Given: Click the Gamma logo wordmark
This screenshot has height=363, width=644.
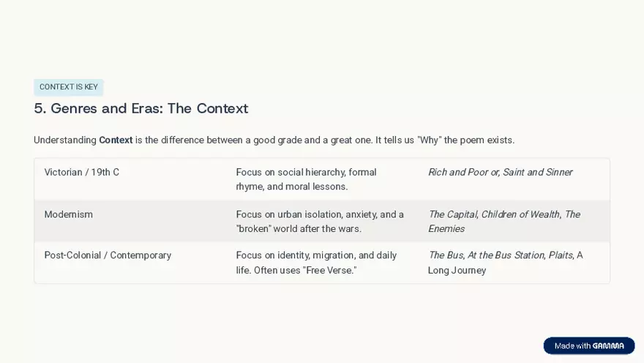Looking at the screenshot, I should (x=608, y=345).
